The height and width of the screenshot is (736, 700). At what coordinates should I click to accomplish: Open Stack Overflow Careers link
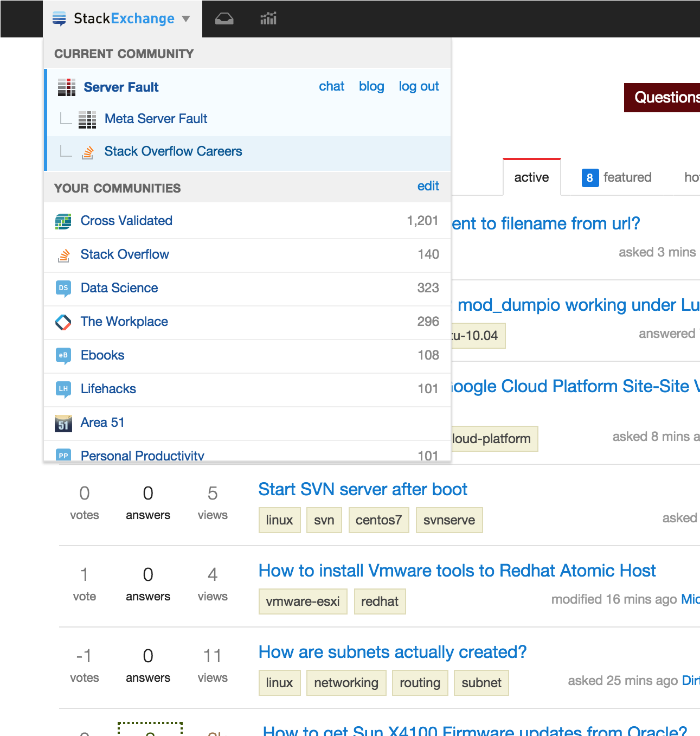pyautogui.click(x=173, y=151)
